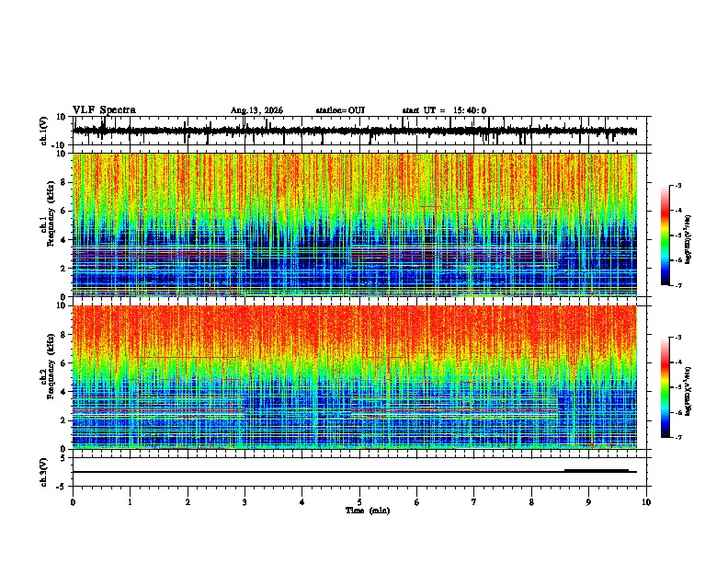Click the "VLF Spectra" plot title
This screenshot has width=728, height=563.
point(104,109)
